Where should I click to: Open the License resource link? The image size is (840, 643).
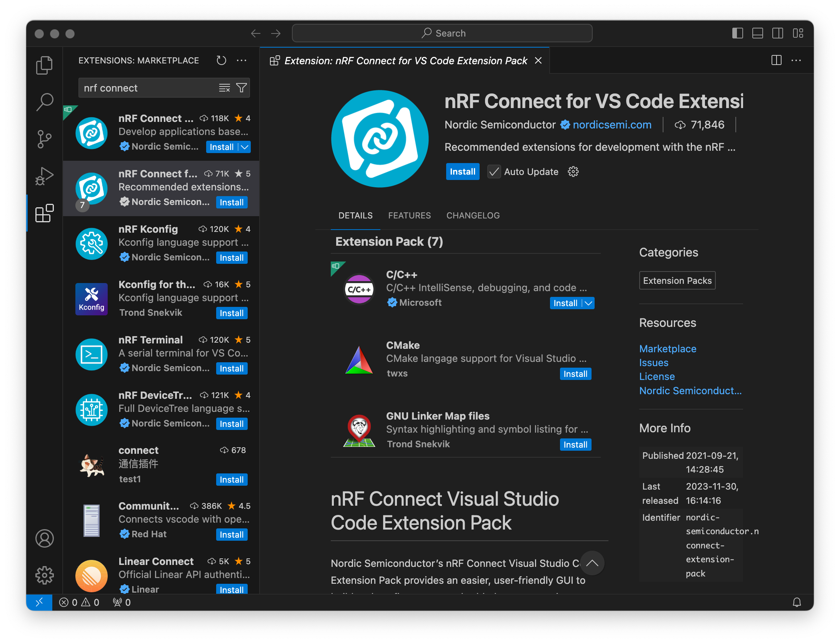(x=657, y=376)
